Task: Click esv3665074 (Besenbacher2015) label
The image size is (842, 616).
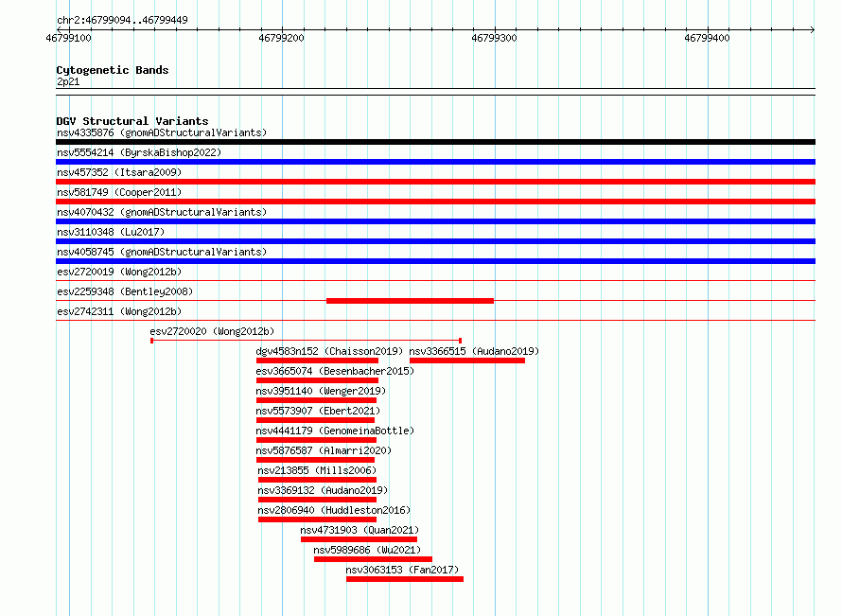Action: [x=335, y=371]
